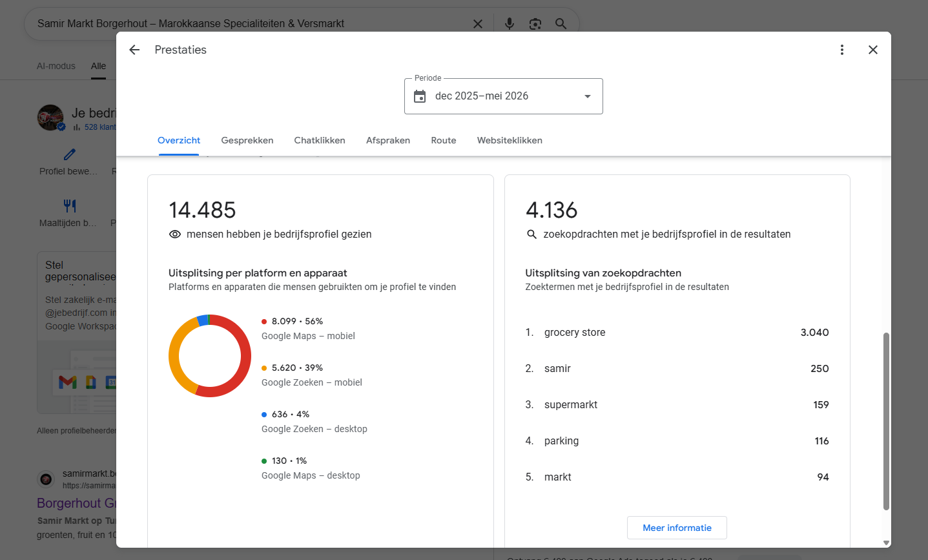Click the 'samir' search term row

click(677, 369)
